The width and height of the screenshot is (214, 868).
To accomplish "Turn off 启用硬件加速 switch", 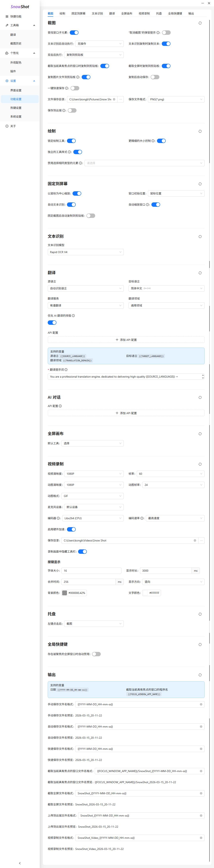I will 72,529.
